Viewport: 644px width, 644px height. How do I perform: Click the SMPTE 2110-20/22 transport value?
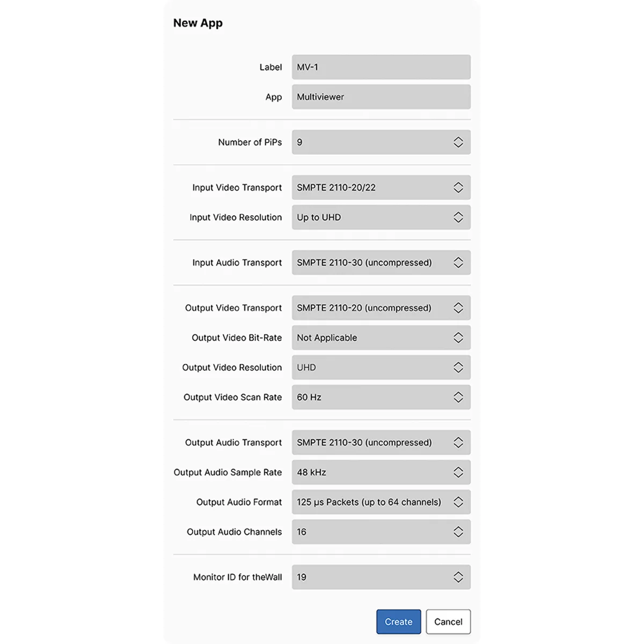pyautogui.click(x=336, y=187)
